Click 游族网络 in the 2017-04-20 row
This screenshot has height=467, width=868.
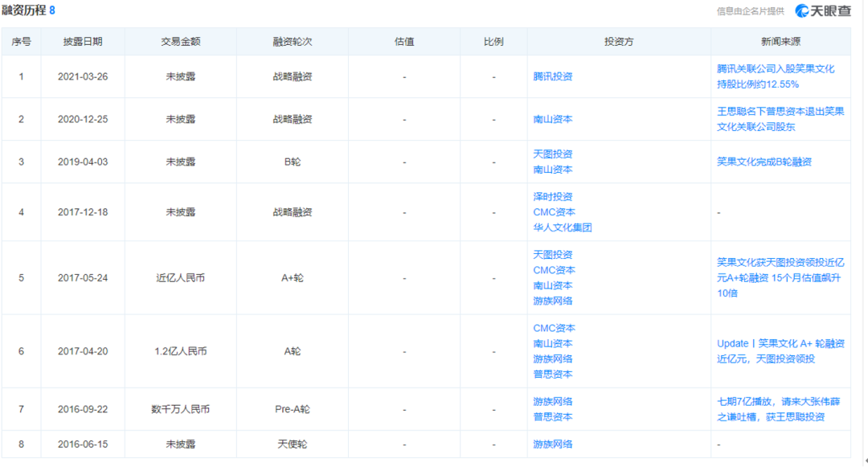coord(552,359)
